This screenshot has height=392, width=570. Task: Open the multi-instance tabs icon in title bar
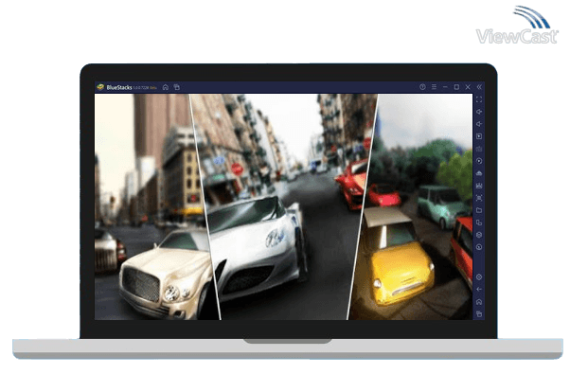click(177, 87)
